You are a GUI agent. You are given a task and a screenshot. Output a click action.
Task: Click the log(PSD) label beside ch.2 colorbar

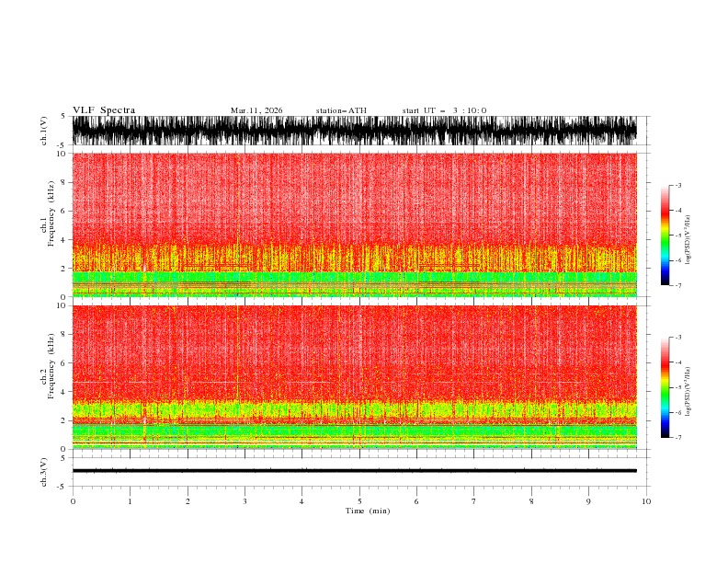click(x=688, y=392)
